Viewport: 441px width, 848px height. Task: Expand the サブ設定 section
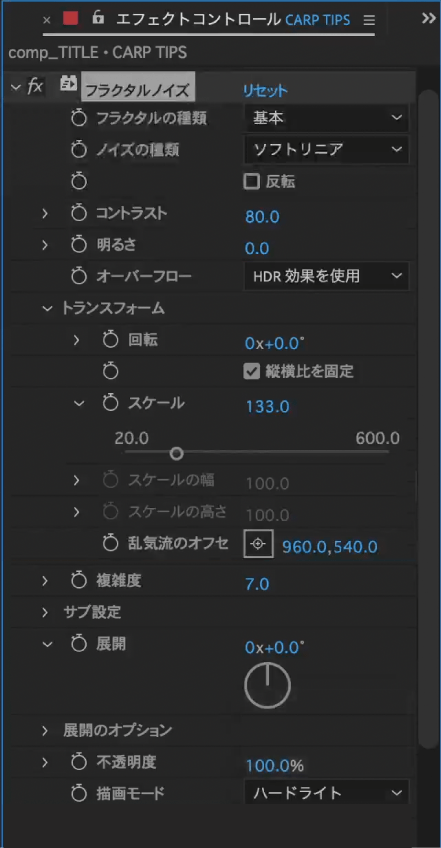pyautogui.click(x=45, y=613)
